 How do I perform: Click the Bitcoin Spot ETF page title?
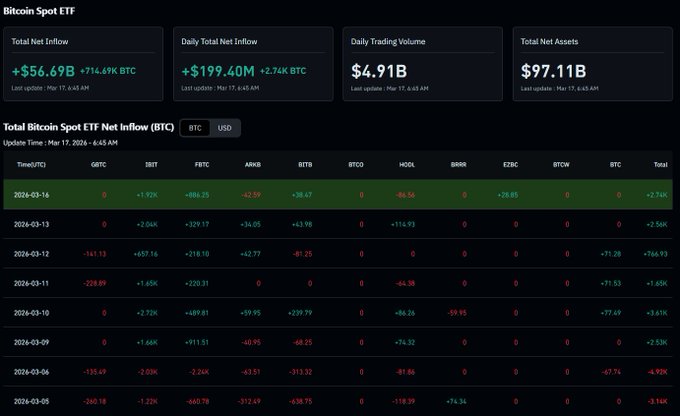pyautogui.click(x=37, y=10)
